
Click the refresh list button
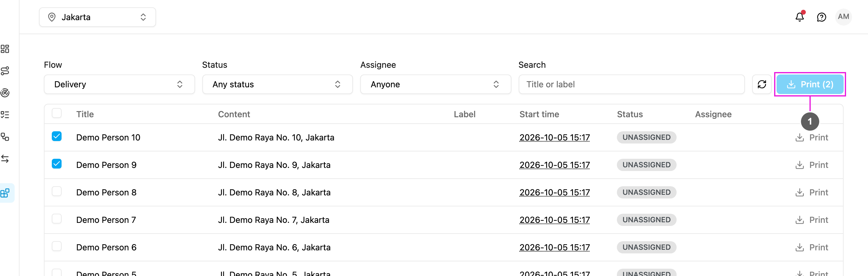[x=762, y=84]
